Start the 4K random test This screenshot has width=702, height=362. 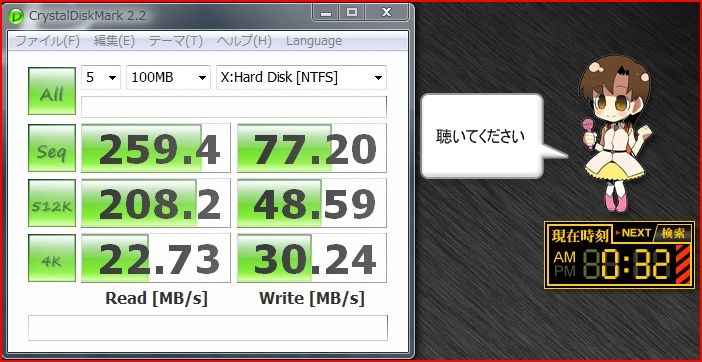coord(52,258)
